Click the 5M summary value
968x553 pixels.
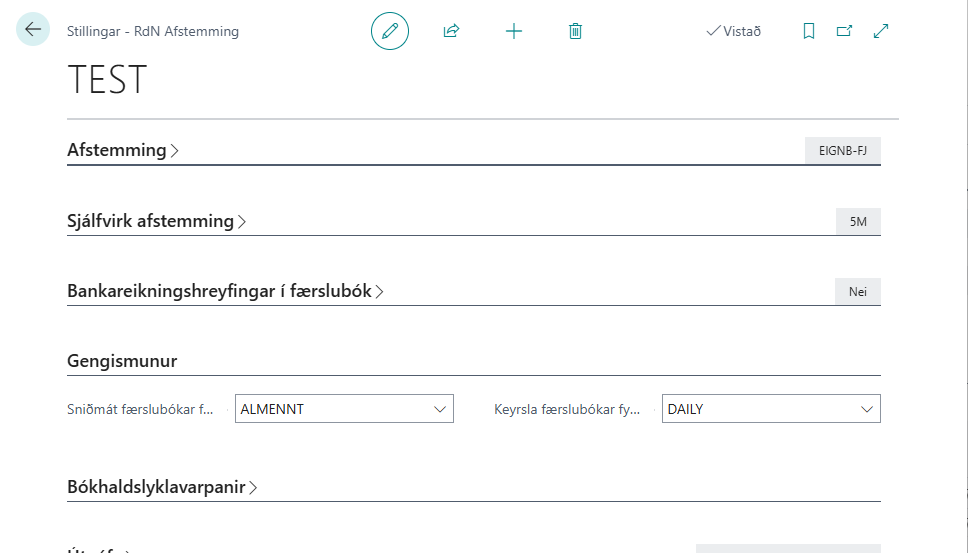(x=858, y=222)
